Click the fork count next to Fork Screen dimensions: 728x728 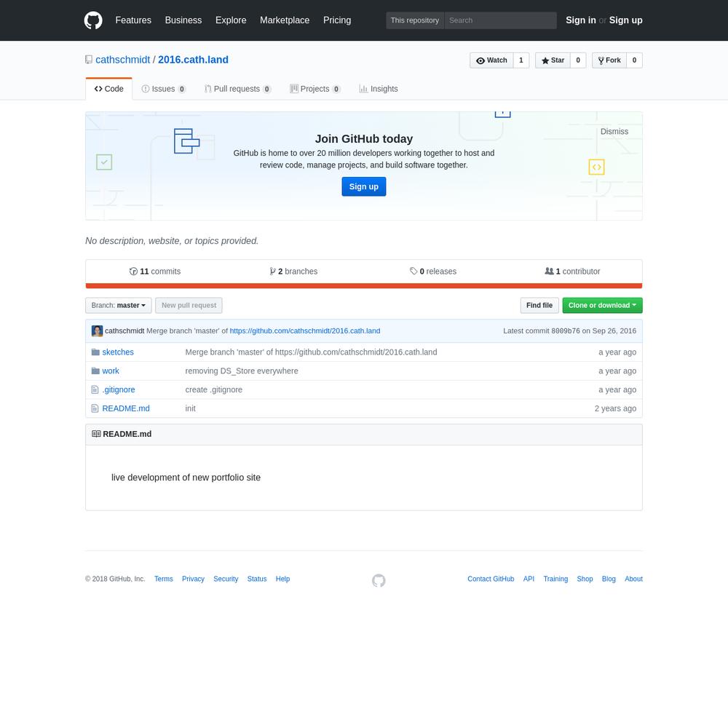[634, 60]
